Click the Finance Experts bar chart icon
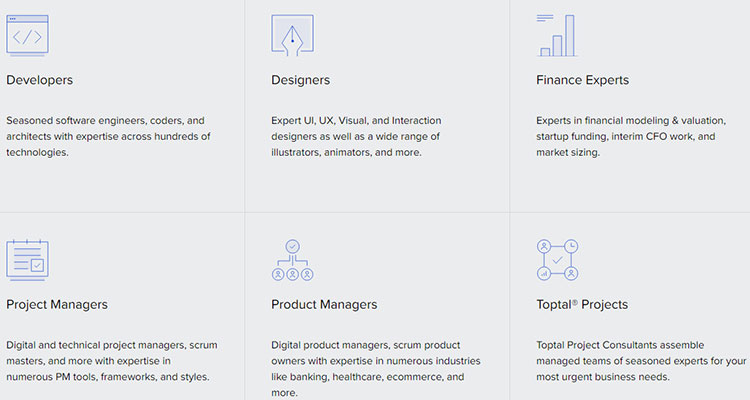750x400 pixels. 557,36
